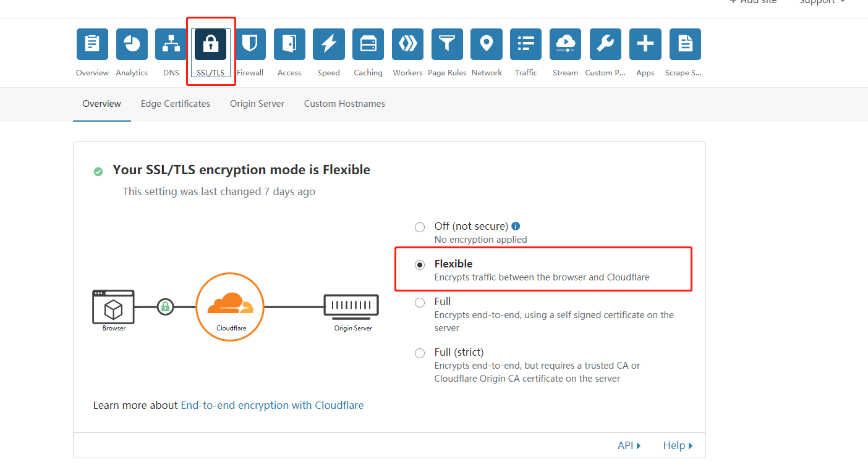Turn encryption Off (not secure)
This screenshot has width=868, height=470.
[420, 227]
